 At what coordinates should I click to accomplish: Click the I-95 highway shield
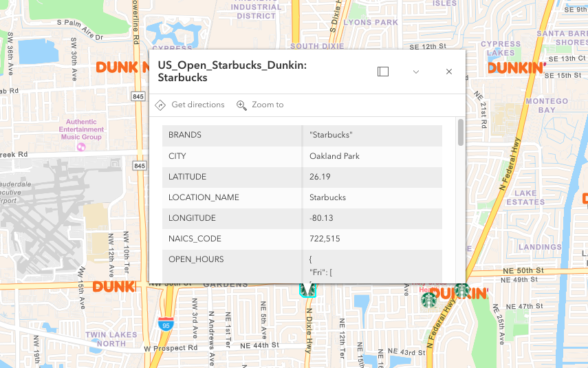pos(164,324)
